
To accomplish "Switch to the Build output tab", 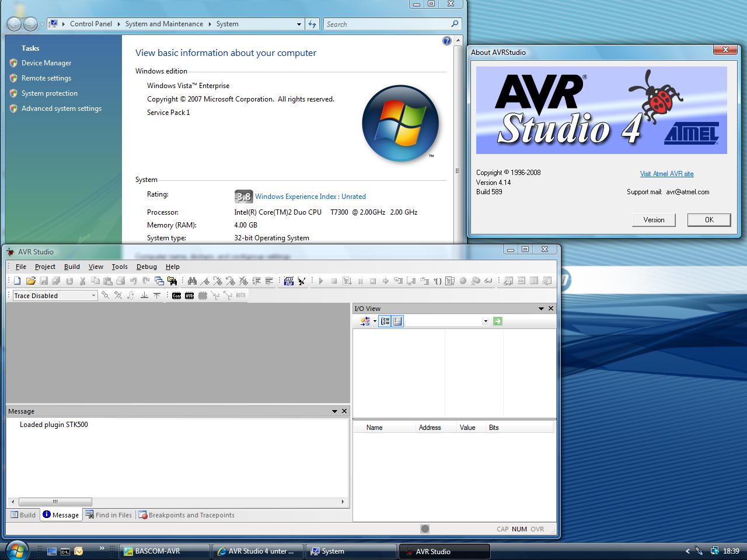I will point(23,515).
